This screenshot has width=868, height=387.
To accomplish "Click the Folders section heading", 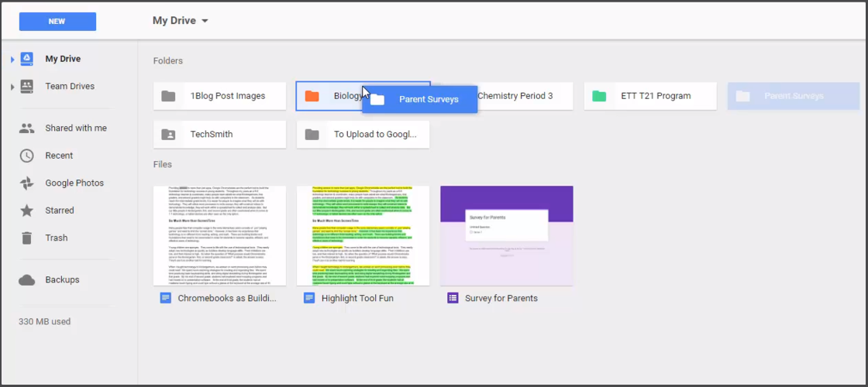I will click(x=168, y=61).
